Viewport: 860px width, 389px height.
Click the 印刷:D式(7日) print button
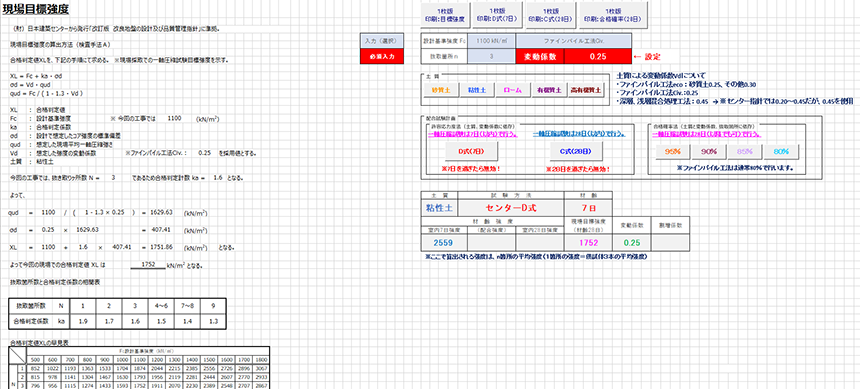(x=496, y=15)
